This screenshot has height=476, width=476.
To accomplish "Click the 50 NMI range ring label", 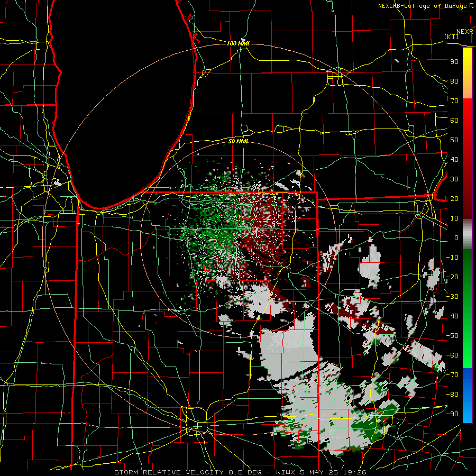I will [239, 141].
